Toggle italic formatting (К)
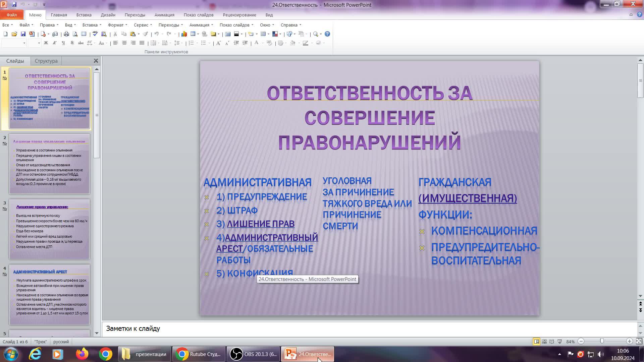The height and width of the screenshot is (362, 644). (x=54, y=43)
